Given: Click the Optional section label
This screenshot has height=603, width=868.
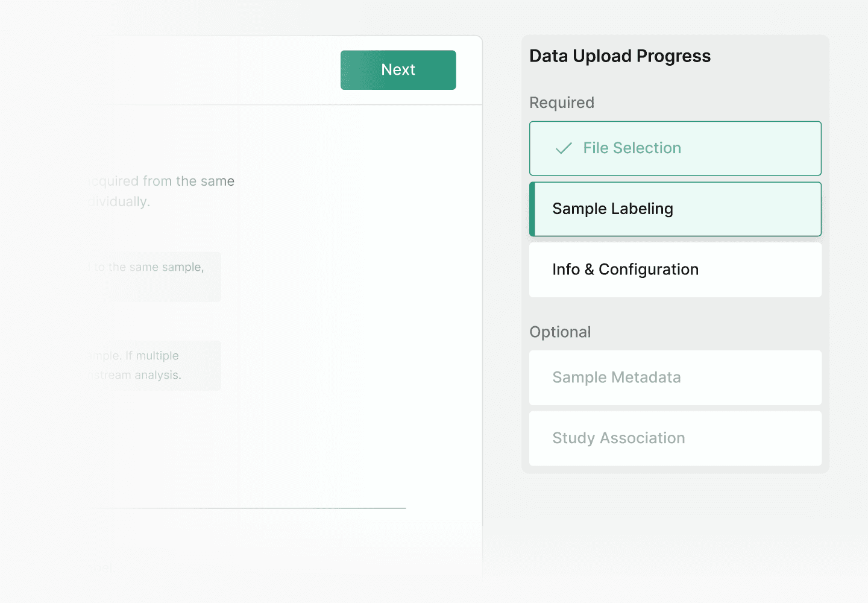Looking at the screenshot, I should [x=560, y=332].
